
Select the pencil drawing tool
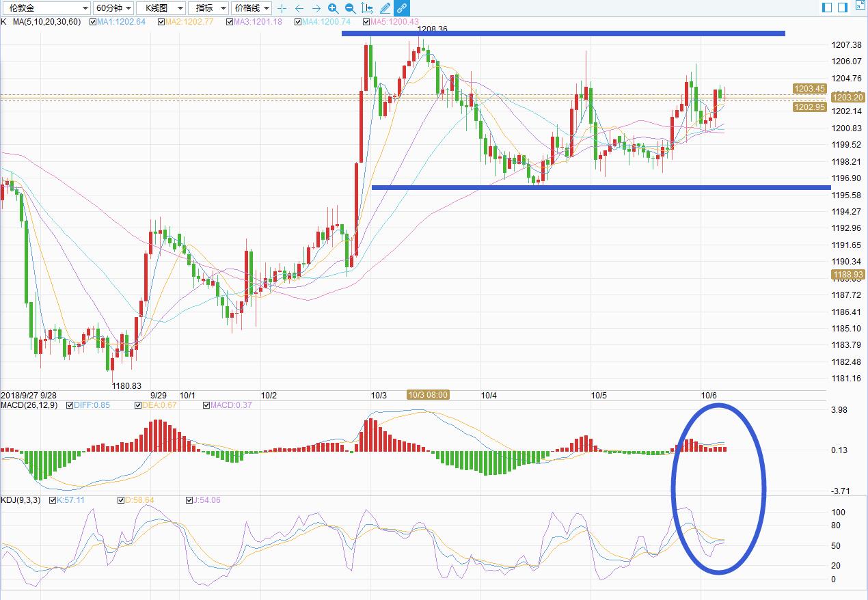pyautogui.click(x=385, y=8)
